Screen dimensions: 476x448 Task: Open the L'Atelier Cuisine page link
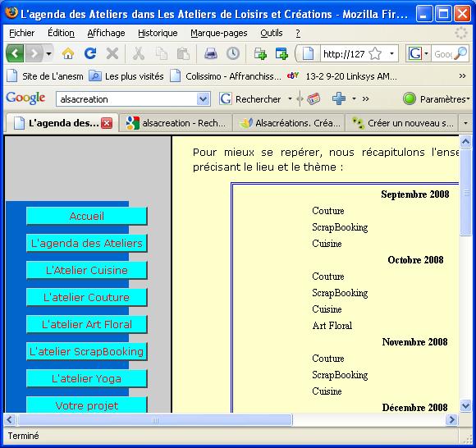coord(86,270)
